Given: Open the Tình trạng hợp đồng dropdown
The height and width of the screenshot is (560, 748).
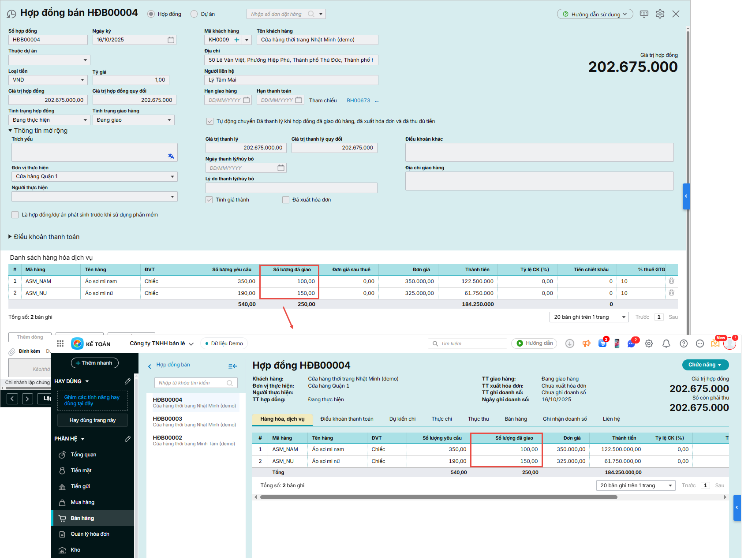Looking at the screenshot, I should coord(49,120).
